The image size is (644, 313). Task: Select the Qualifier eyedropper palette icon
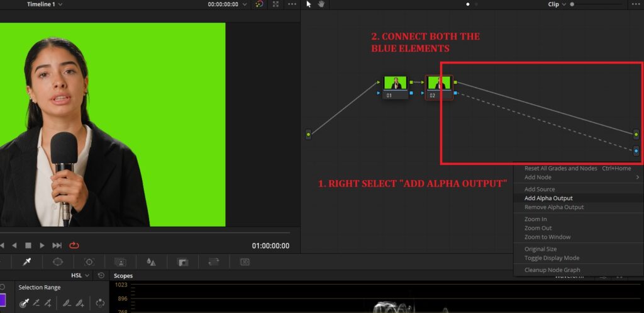(x=27, y=261)
